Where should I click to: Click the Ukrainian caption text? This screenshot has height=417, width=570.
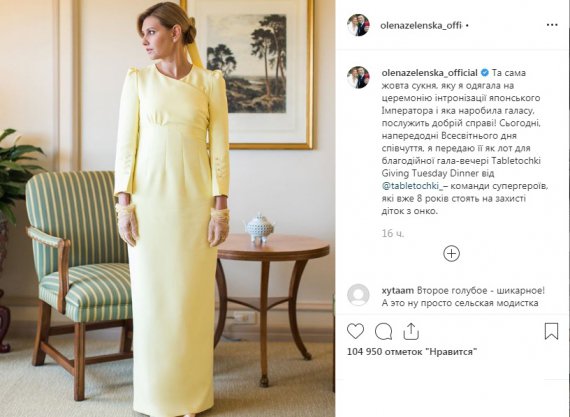(x=465, y=142)
